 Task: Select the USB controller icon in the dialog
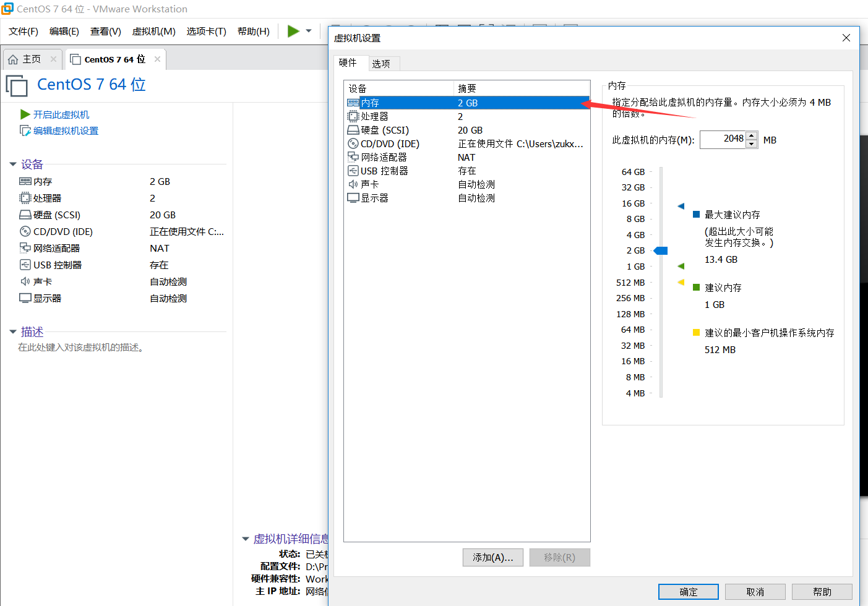353,171
